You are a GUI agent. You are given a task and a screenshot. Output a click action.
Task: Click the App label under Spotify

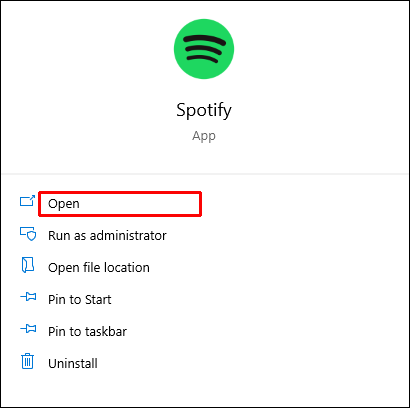click(204, 136)
